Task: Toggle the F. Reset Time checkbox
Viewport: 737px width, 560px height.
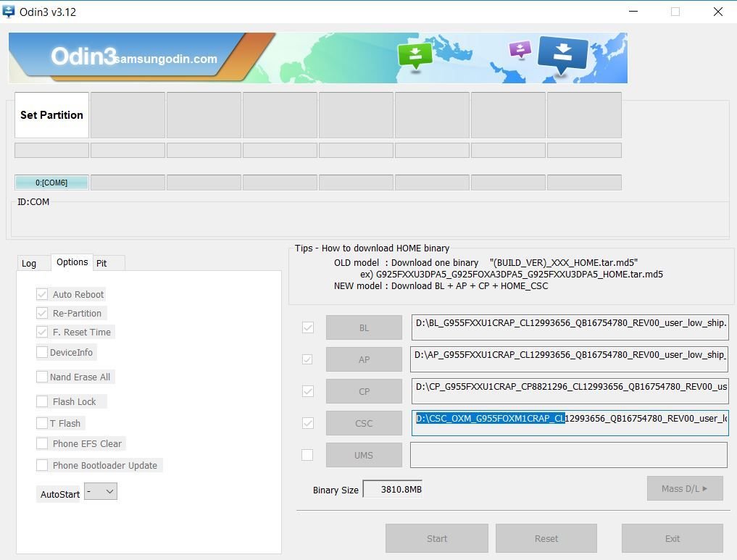Action: pos(42,332)
